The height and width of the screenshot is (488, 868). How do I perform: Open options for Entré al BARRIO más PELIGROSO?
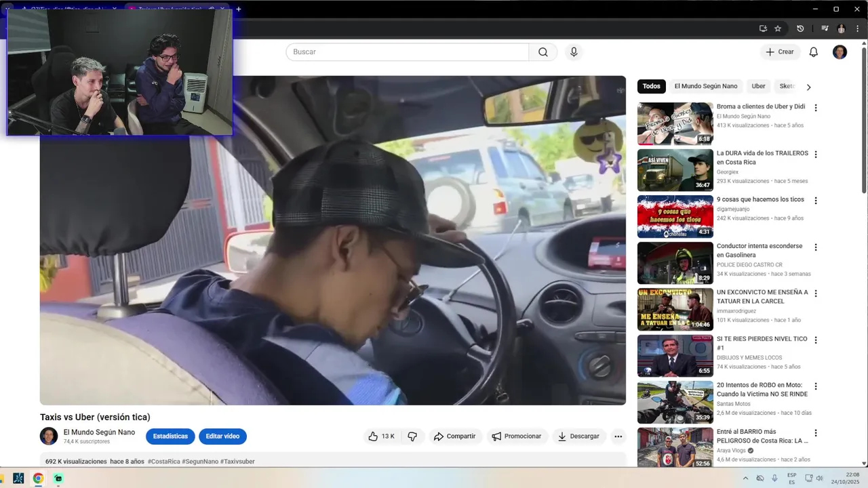[816, 433]
